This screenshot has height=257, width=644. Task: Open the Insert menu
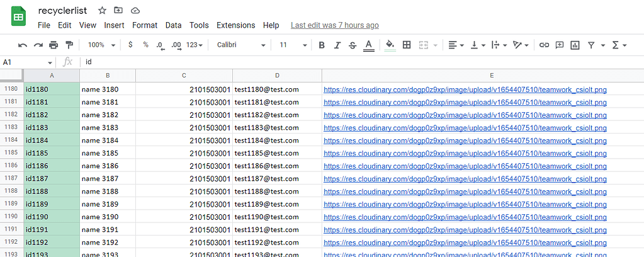114,25
